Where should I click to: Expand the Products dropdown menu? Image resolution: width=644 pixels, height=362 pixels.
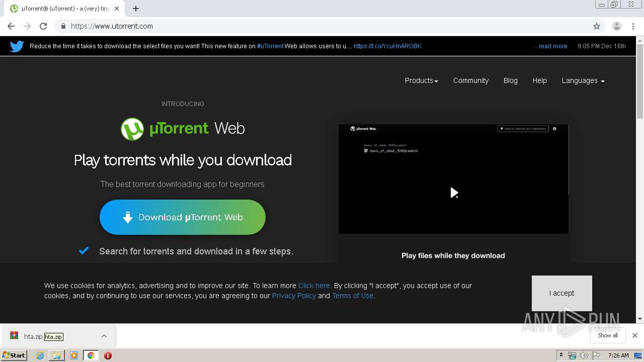[421, 80]
